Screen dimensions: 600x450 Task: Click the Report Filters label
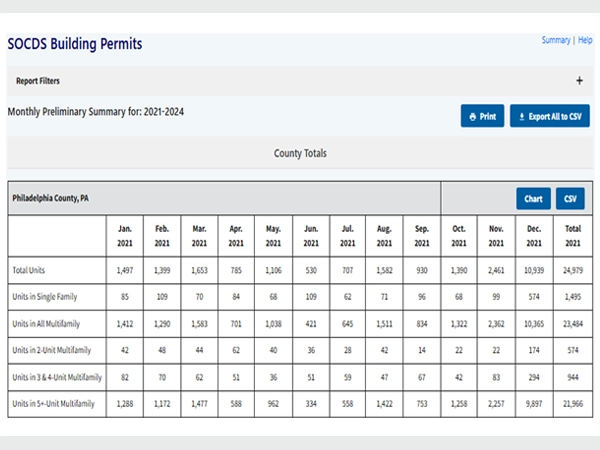point(38,81)
